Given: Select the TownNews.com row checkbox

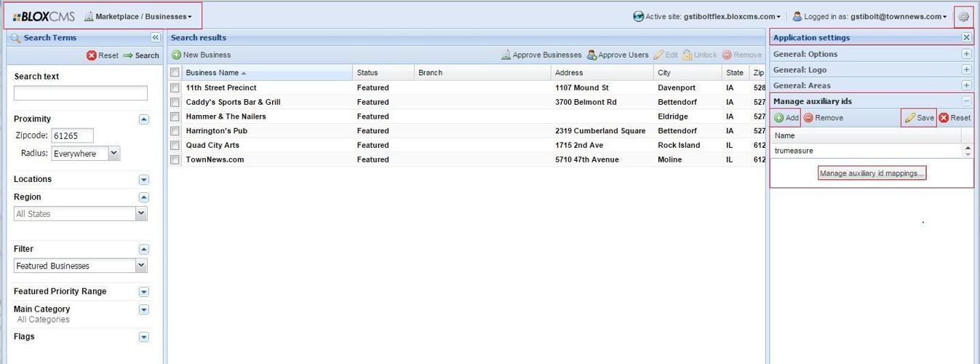Looking at the screenshot, I should 175,159.
